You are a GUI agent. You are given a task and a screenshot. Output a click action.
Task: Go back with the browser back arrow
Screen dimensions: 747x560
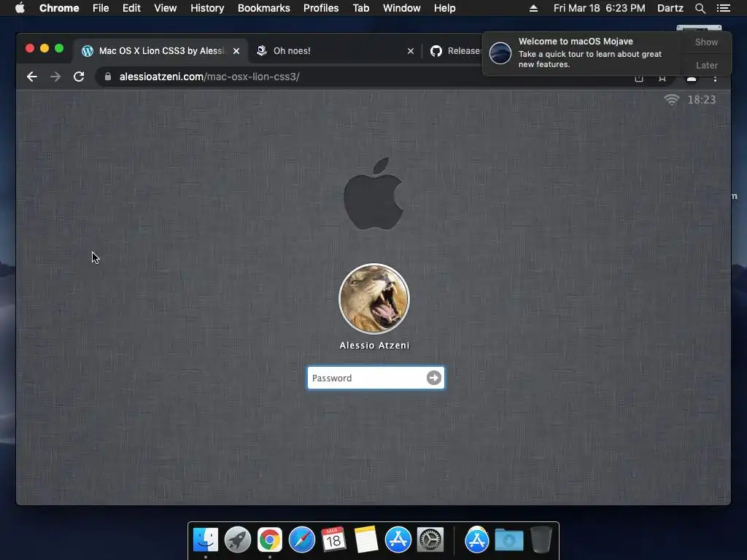tap(32, 77)
